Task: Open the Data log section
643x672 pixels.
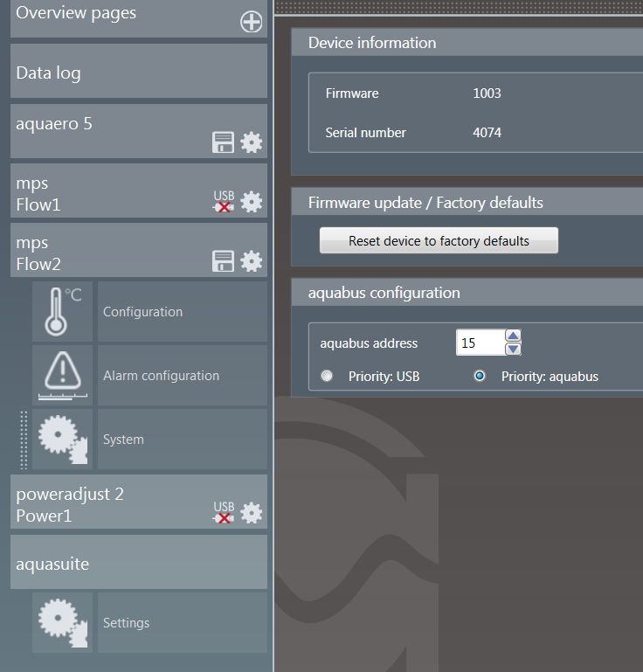Action: click(139, 71)
